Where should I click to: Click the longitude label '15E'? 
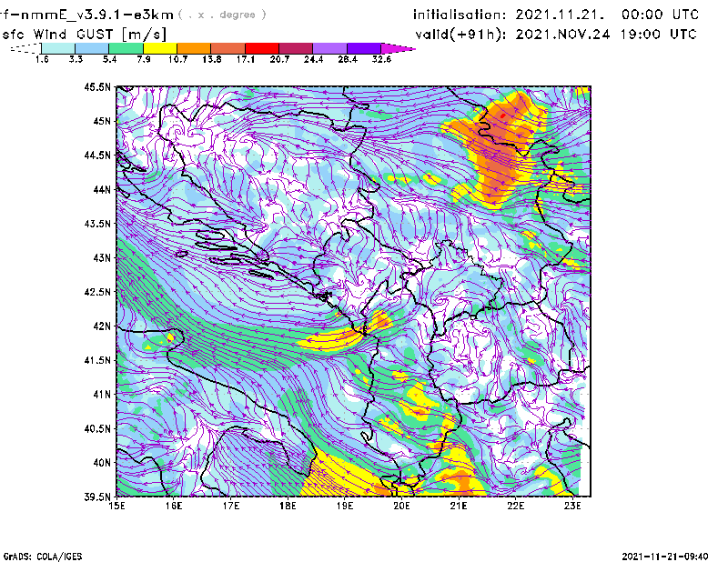(x=116, y=506)
